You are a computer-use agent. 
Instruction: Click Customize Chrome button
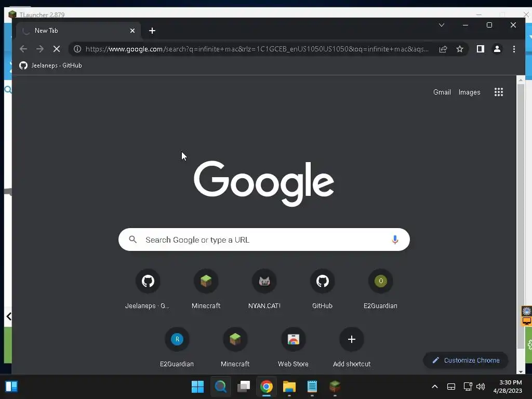(465, 361)
